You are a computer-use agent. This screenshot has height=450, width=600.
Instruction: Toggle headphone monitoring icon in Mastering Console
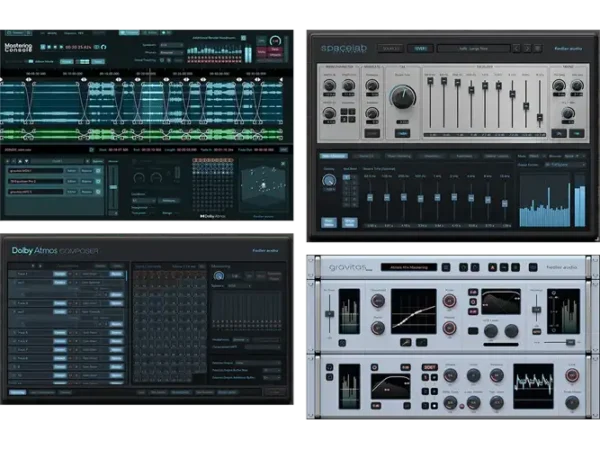click(x=104, y=47)
